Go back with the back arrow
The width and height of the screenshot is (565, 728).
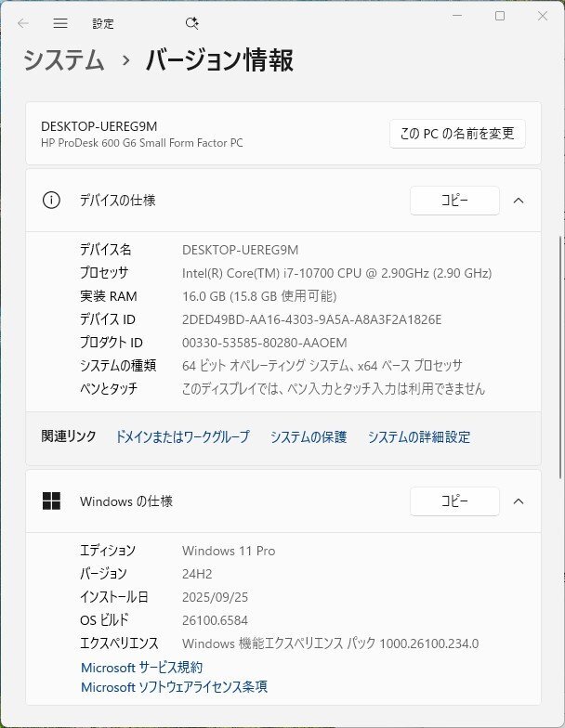[x=22, y=23]
